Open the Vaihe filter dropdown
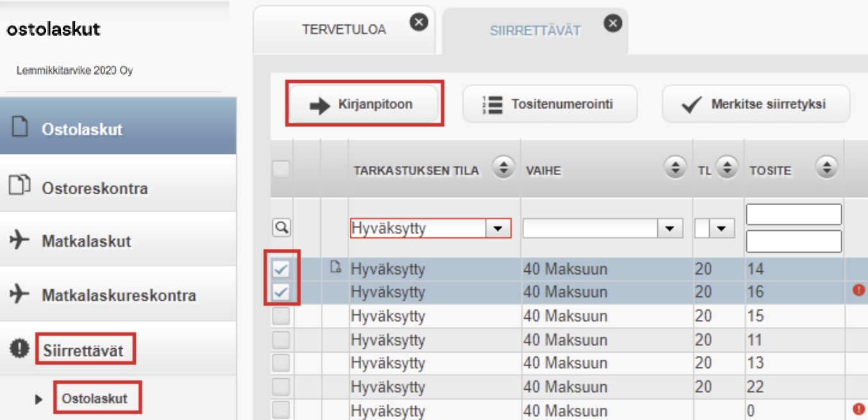Viewport: 868px width, 420px height. [x=670, y=228]
